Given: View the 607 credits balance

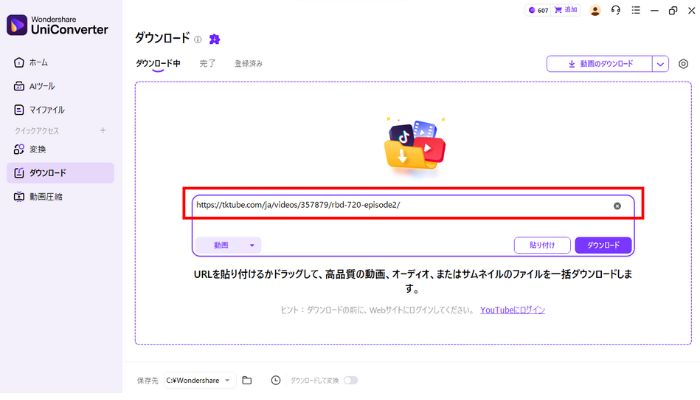Looking at the screenshot, I should tap(538, 10).
